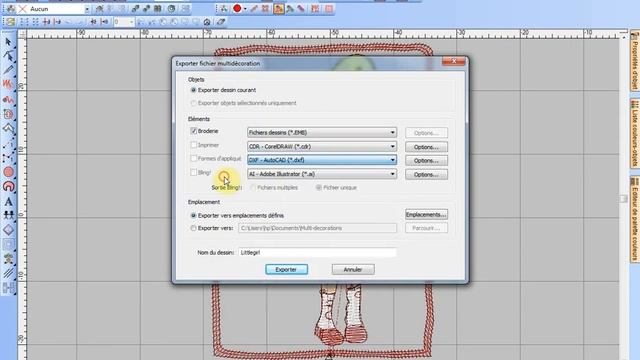
Task: Click the Exporter button
Action: pyautogui.click(x=287, y=269)
